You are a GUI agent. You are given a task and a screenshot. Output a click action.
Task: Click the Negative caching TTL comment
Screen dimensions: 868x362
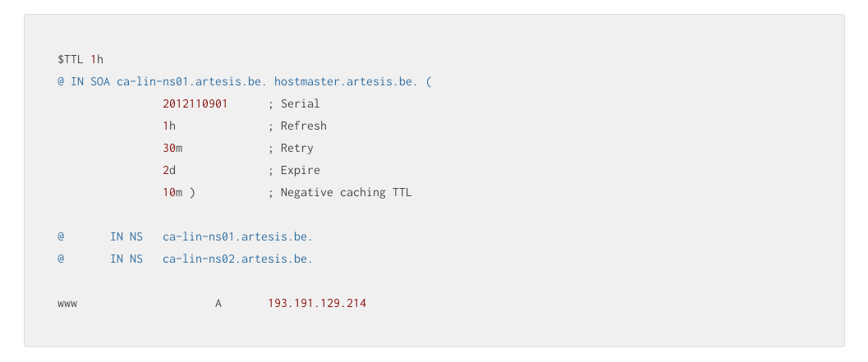[x=340, y=193]
